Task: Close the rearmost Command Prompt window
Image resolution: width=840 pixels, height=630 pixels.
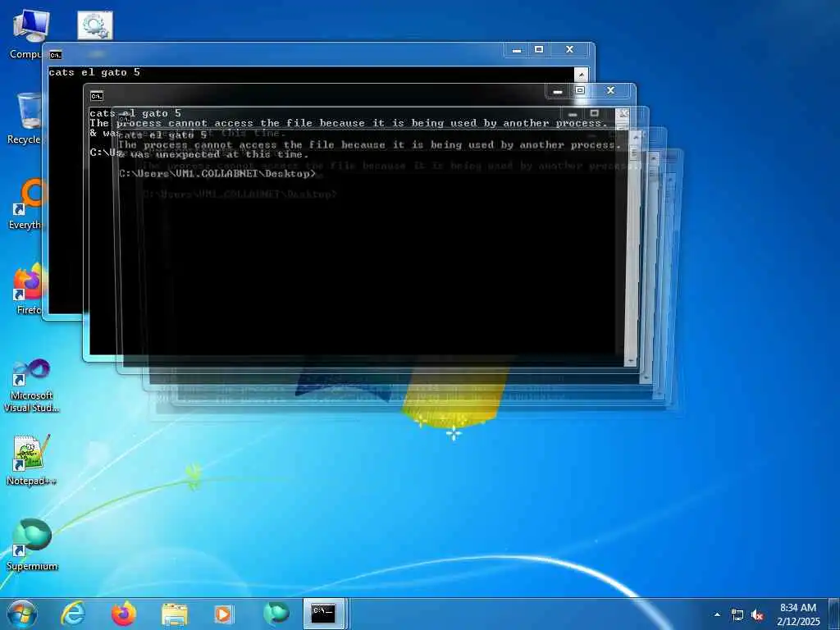Action: (570, 50)
